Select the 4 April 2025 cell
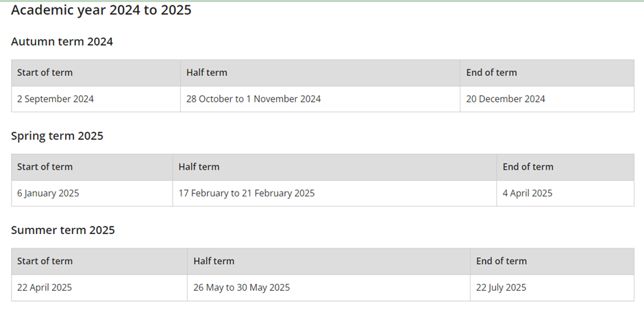 [565, 193]
